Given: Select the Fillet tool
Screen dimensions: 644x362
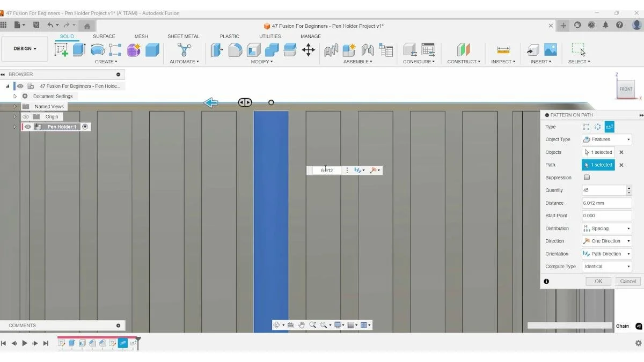Looking at the screenshot, I should click(x=235, y=50).
